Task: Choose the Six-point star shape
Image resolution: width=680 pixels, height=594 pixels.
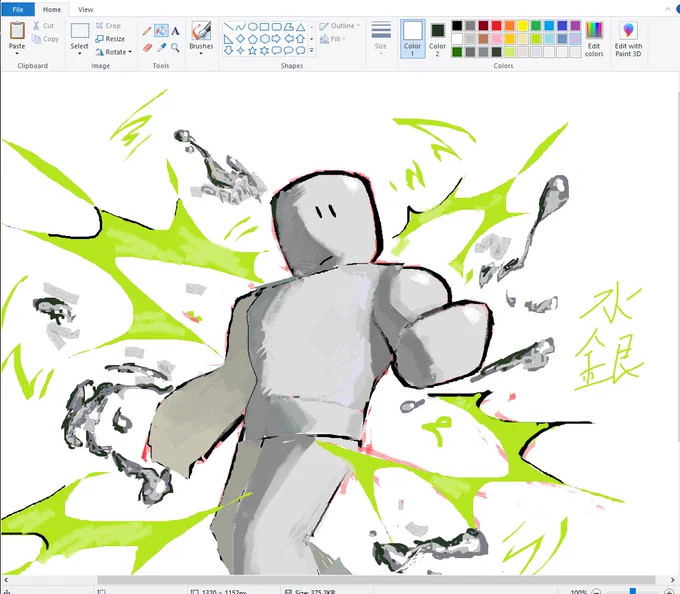Action: tap(265, 51)
